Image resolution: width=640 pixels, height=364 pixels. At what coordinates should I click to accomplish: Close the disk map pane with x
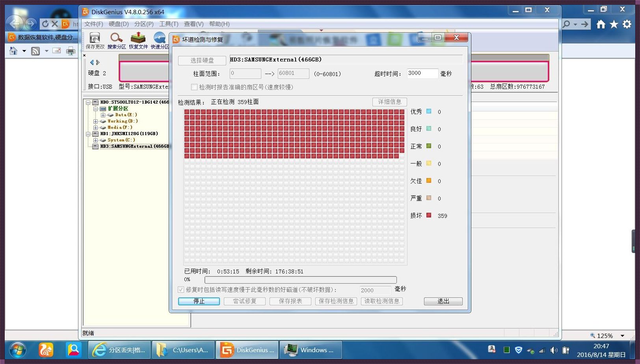click(x=84, y=55)
